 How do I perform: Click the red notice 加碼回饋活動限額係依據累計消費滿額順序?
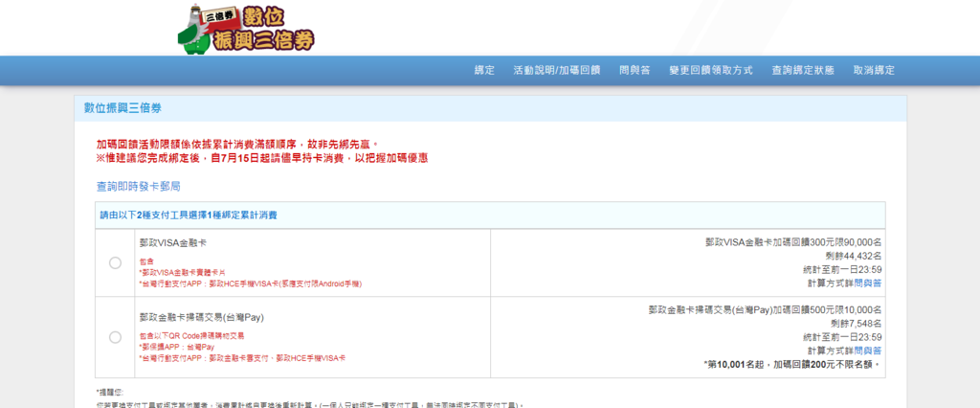pyautogui.click(x=237, y=145)
